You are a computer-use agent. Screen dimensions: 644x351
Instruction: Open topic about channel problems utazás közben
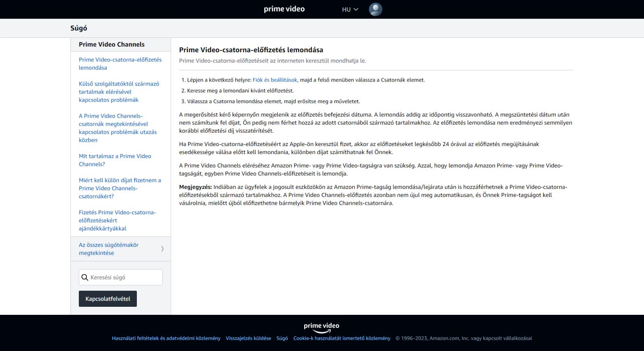tap(118, 128)
